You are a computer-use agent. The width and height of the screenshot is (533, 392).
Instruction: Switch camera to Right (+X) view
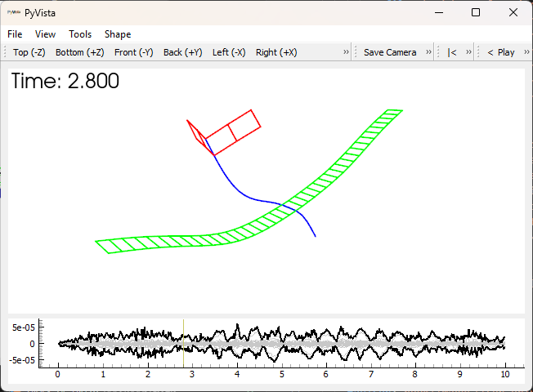point(276,52)
